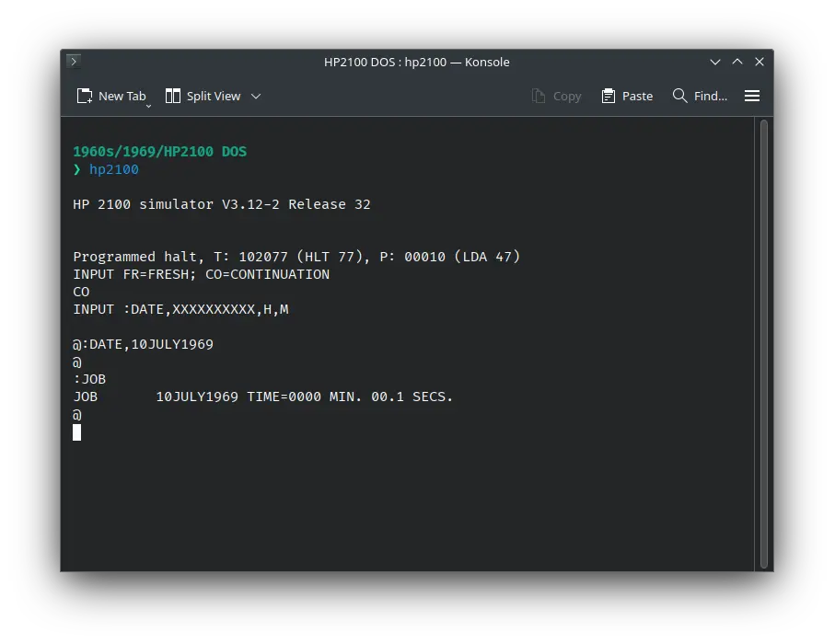Click the white terminal cursor block

click(77, 432)
